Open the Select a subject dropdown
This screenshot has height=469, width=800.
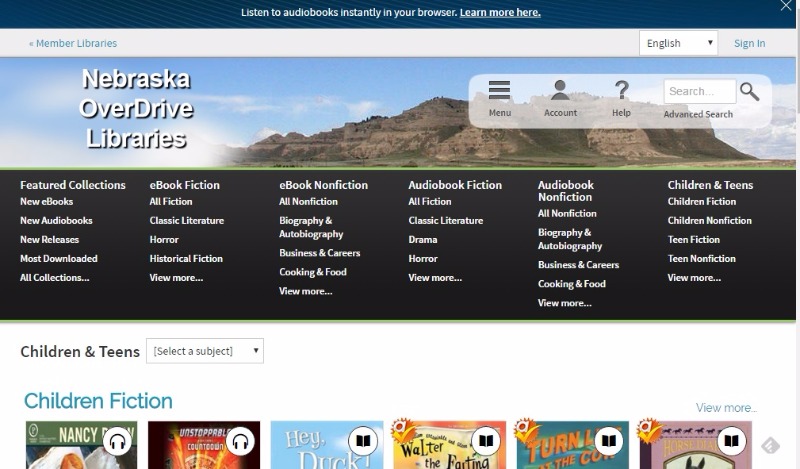[205, 351]
